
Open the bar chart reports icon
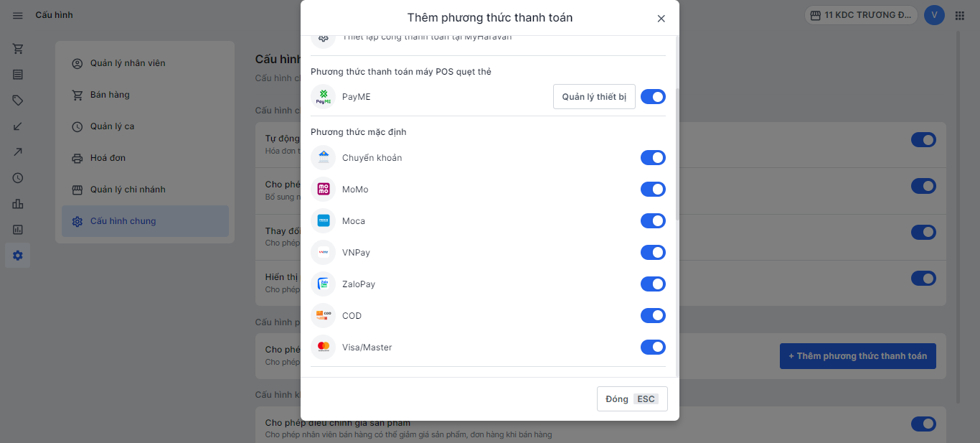click(x=18, y=204)
